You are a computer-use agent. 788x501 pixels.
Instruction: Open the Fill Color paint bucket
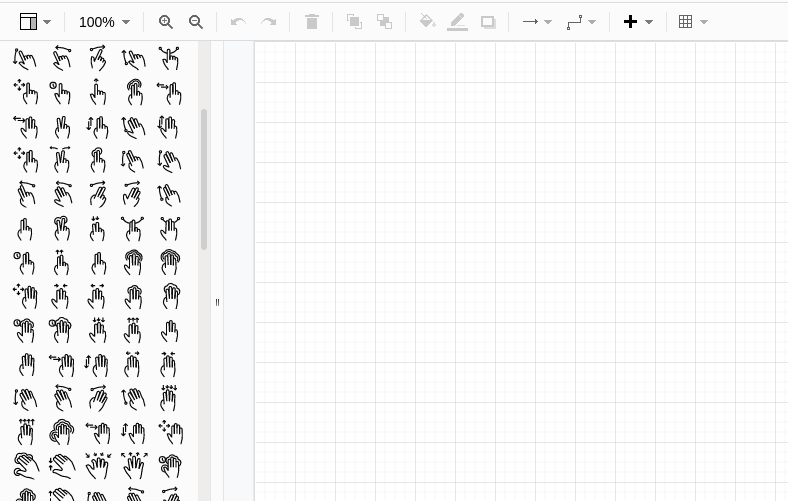427,22
